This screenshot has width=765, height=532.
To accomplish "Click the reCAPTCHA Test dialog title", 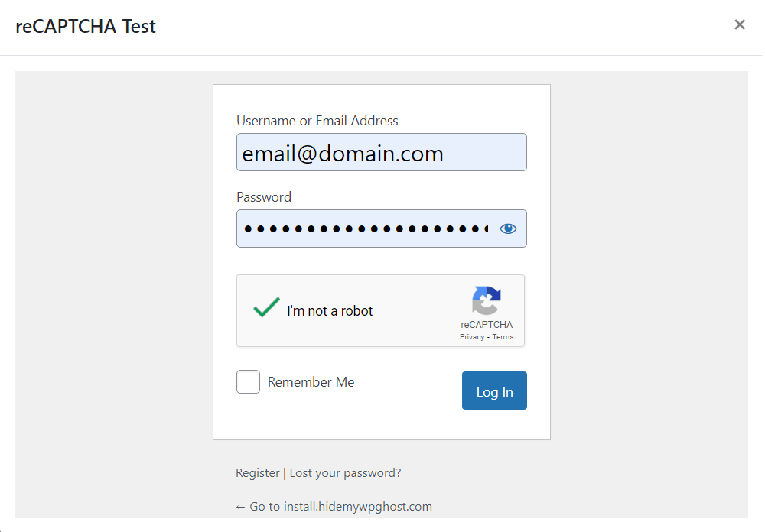I will click(86, 26).
